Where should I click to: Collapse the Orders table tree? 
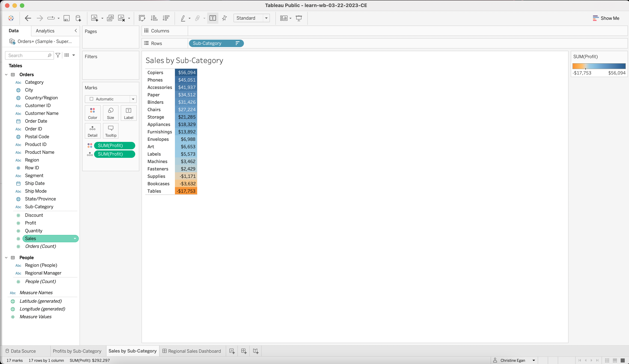(x=6, y=74)
